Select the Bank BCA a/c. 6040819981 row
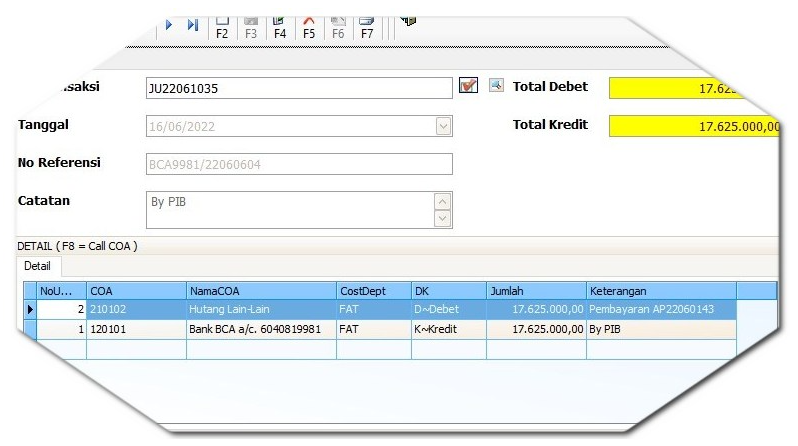798x446 pixels. [x=260, y=329]
